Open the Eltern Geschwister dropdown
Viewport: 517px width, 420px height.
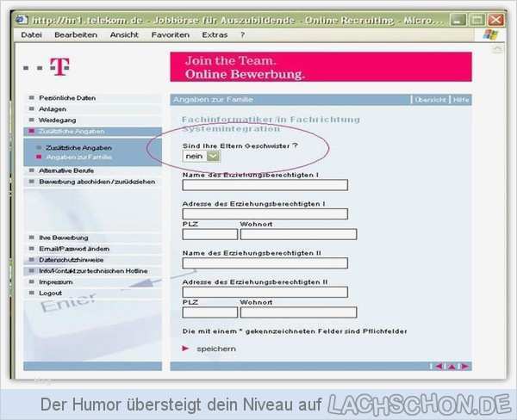[x=201, y=156]
